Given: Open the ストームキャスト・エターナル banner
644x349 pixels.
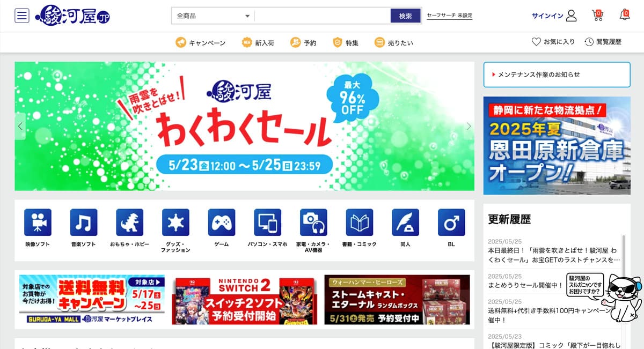Looking at the screenshot, I should (397, 300).
